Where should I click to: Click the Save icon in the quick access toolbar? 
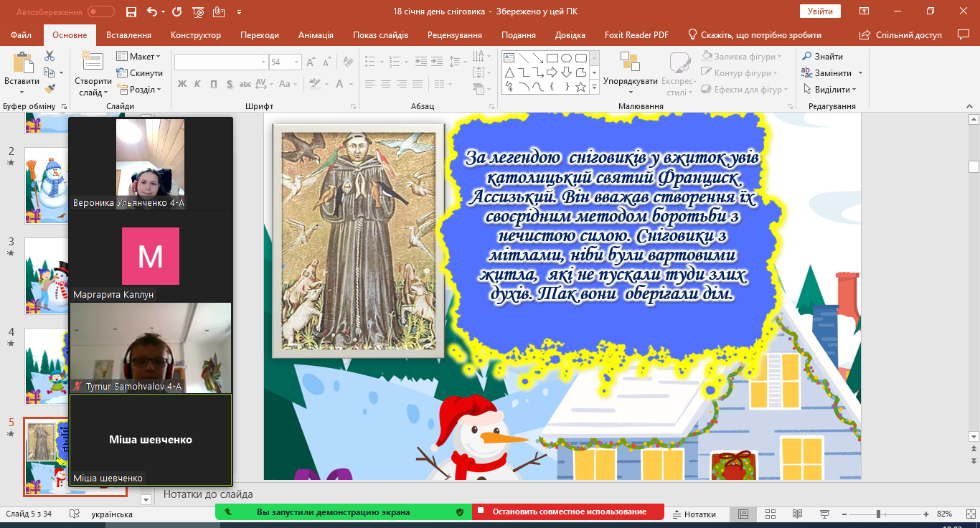131,11
